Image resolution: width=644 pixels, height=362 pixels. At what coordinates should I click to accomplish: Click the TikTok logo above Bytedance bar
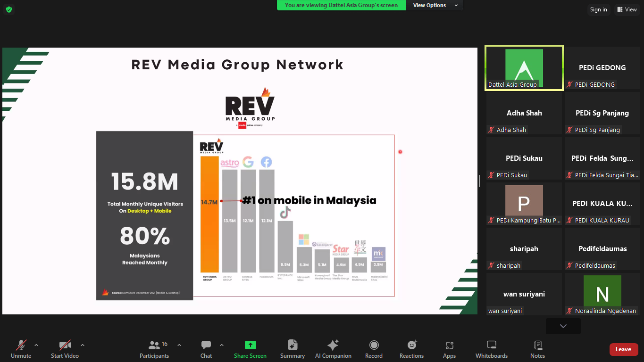285,213
